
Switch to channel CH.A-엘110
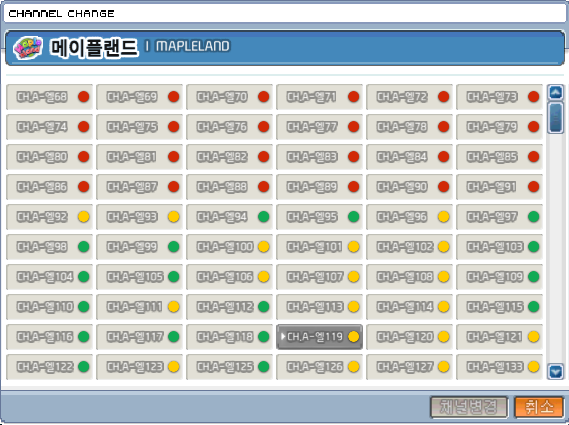(49, 307)
